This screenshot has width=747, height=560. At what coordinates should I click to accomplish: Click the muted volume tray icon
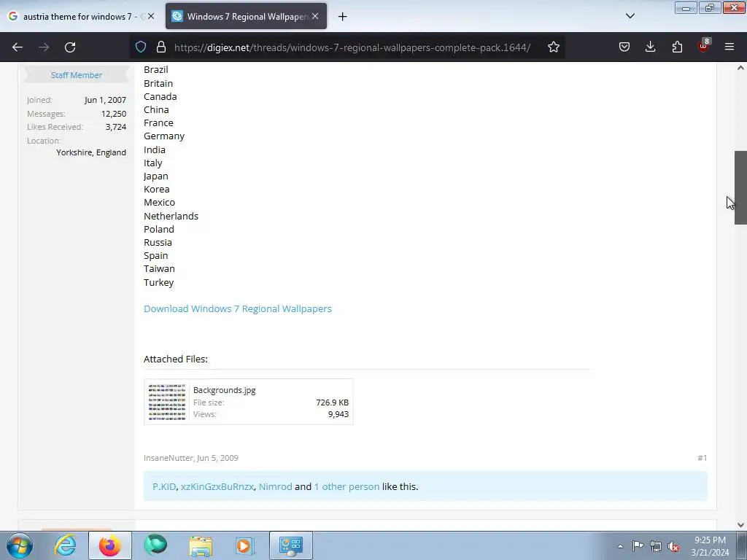click(x=673, y=546)
